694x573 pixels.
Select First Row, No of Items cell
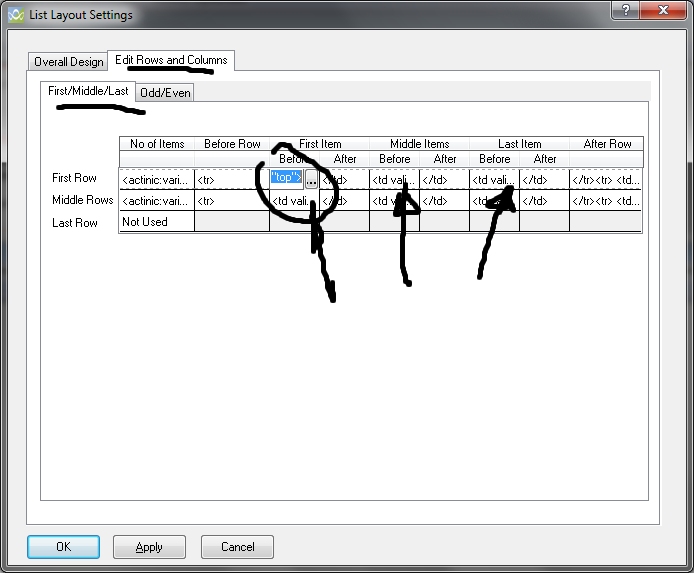pyautogui.click(x=156, y=179)
